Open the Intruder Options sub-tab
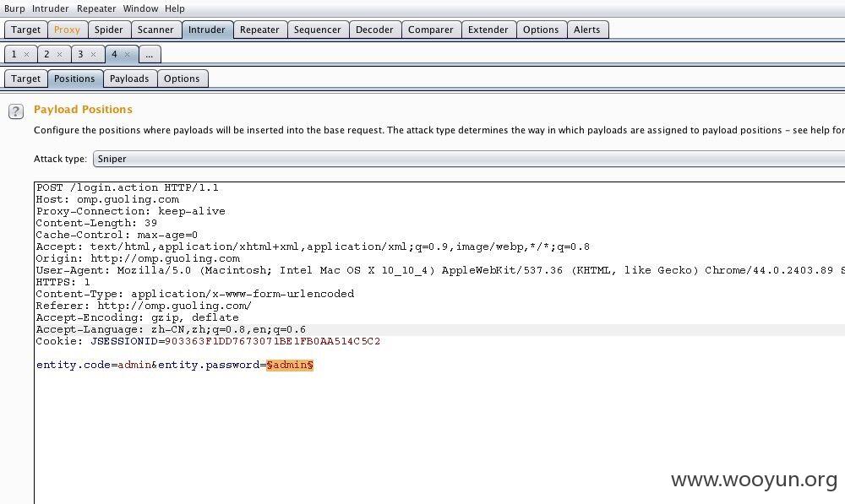Image resolution: width=845 pixels, height=504 pixels. click(x=182, y=79)
